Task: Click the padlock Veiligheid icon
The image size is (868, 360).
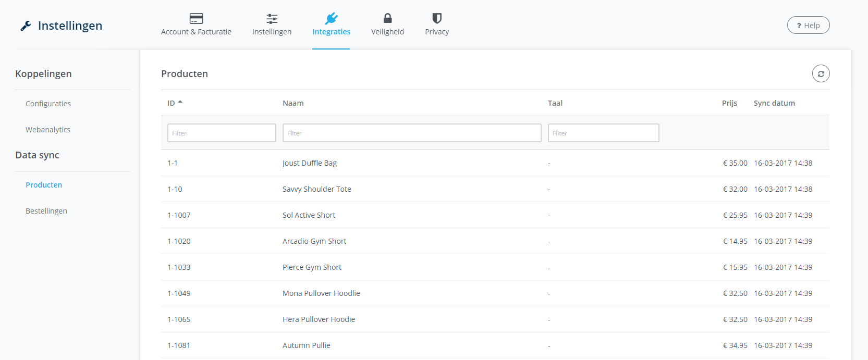Action: point(387,19)
